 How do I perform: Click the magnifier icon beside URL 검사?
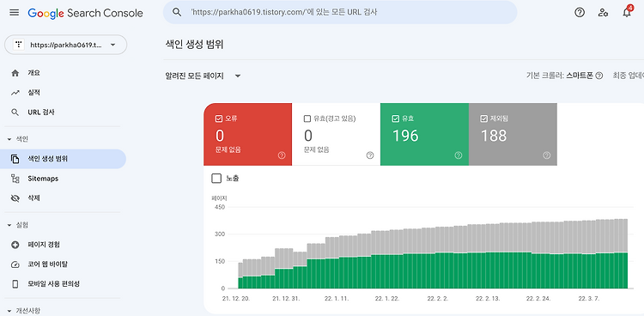[x=15, y=112]
